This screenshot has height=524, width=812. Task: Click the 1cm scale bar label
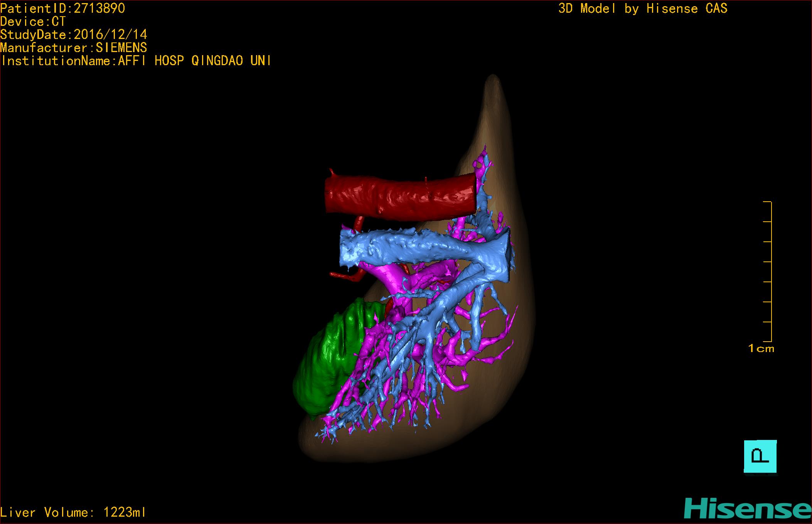(x=761, y=349)
